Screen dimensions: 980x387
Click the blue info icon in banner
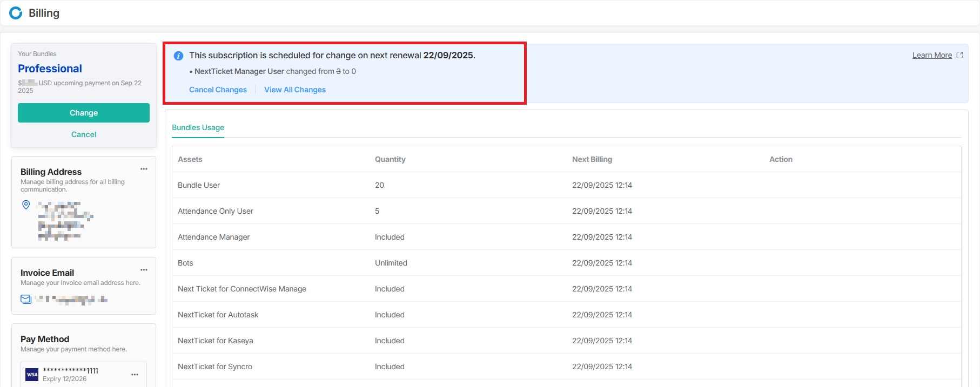coord(178,56)
